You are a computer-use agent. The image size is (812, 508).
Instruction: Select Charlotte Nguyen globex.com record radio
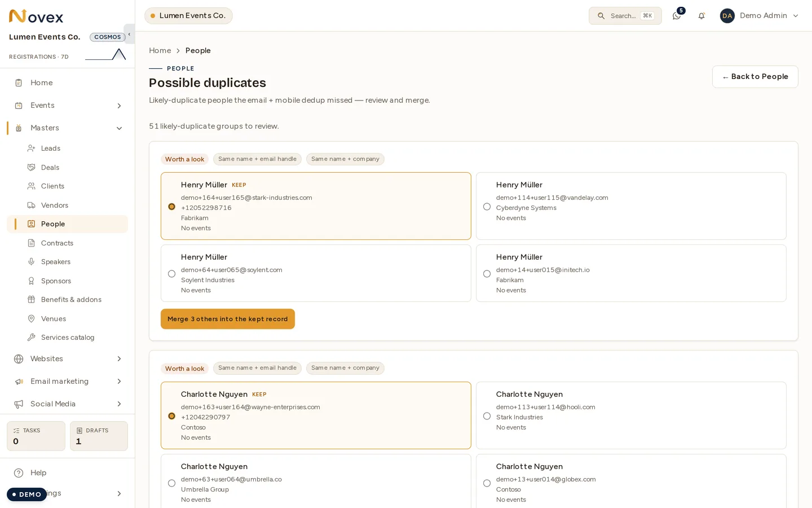pos(487,483)
